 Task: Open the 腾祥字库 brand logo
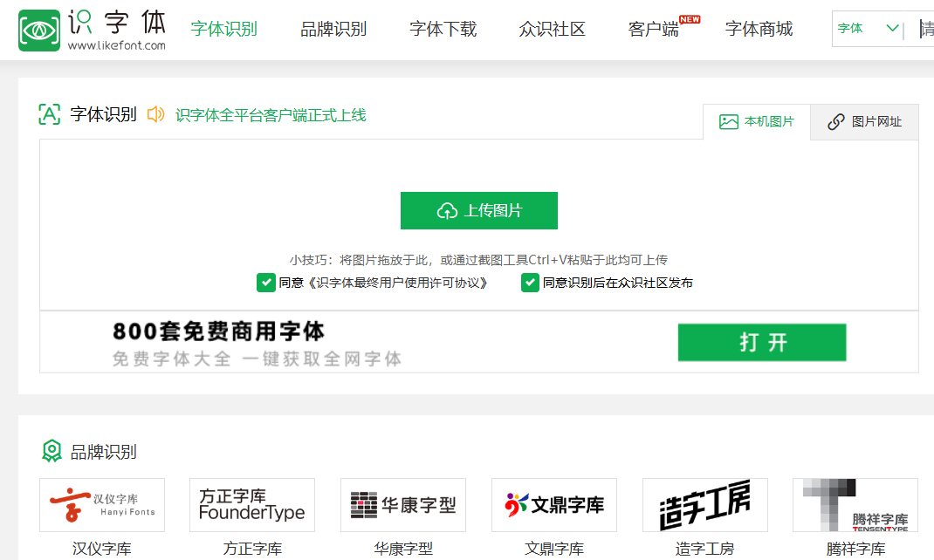coord(855,505)
